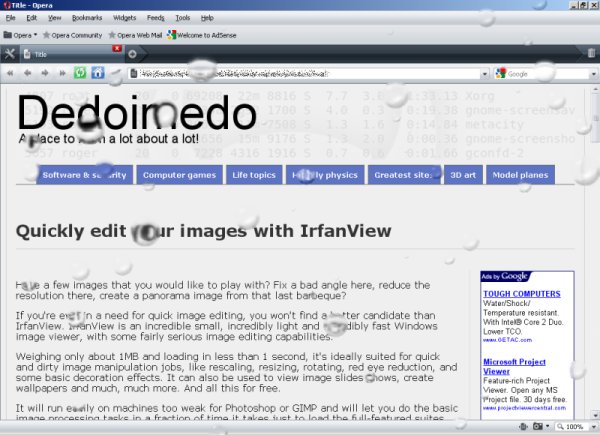Reload the page with green button
600x435 pixels.
[80, 73]
